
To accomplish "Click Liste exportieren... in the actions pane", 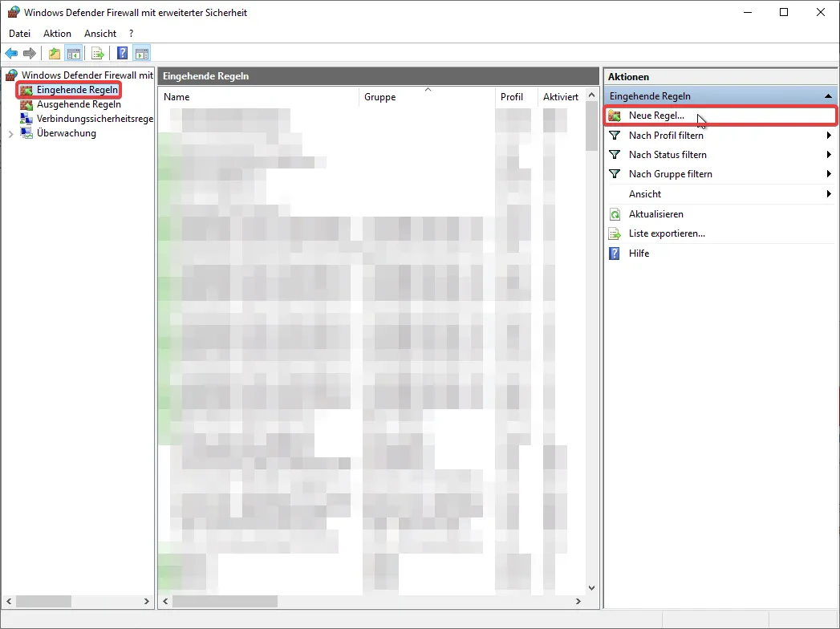I will click(720, 233).
